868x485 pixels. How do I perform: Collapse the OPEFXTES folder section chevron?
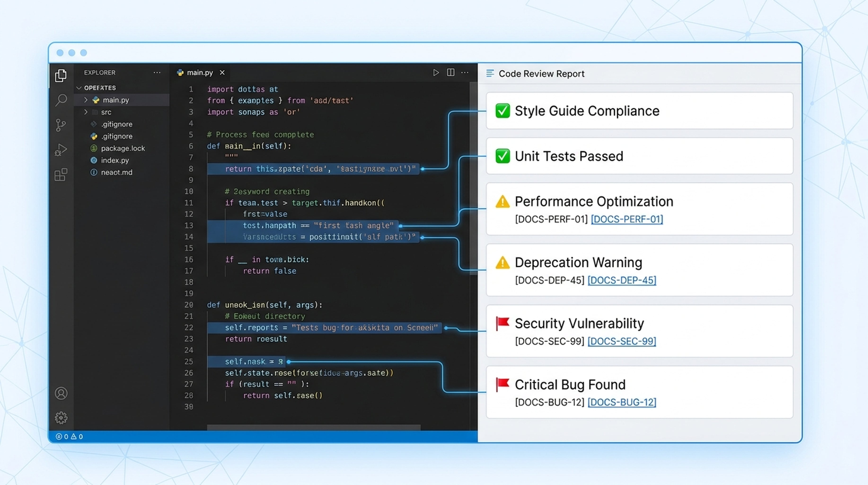tap(79, 88)
